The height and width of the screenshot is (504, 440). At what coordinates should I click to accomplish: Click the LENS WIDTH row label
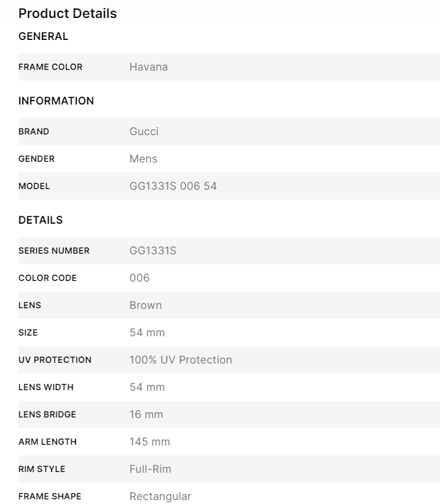[x=46, y=387]
